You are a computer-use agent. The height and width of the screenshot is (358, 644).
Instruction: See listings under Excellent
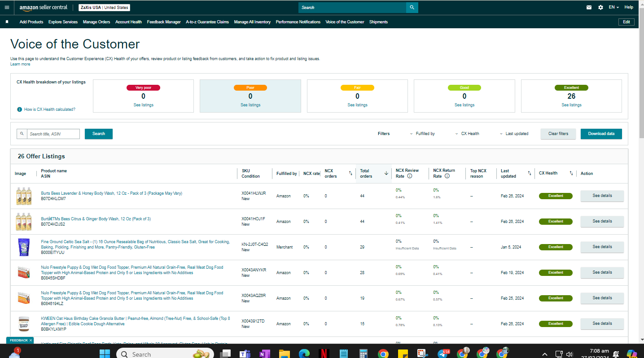[571, 105]
